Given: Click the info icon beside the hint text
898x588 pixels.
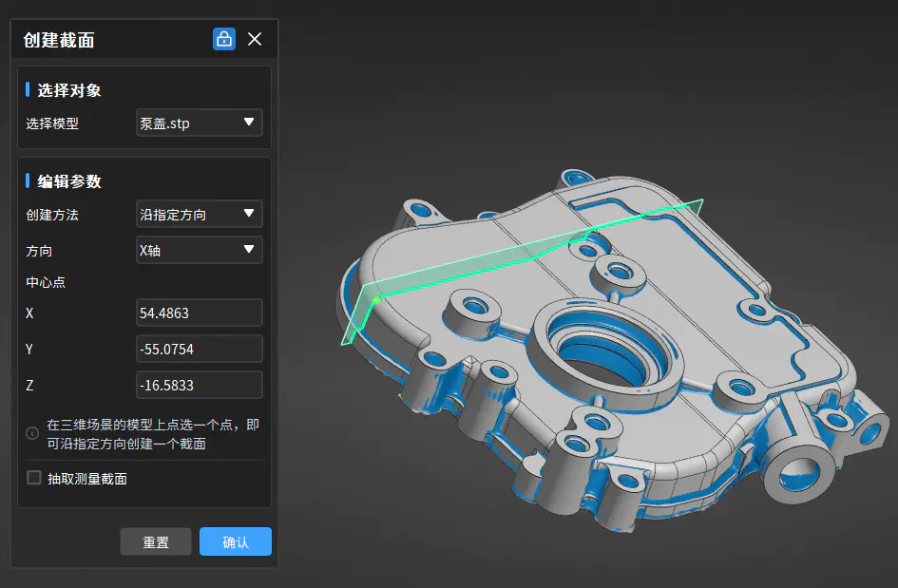Looking at the screenshot, I should [x=32, y=433].
